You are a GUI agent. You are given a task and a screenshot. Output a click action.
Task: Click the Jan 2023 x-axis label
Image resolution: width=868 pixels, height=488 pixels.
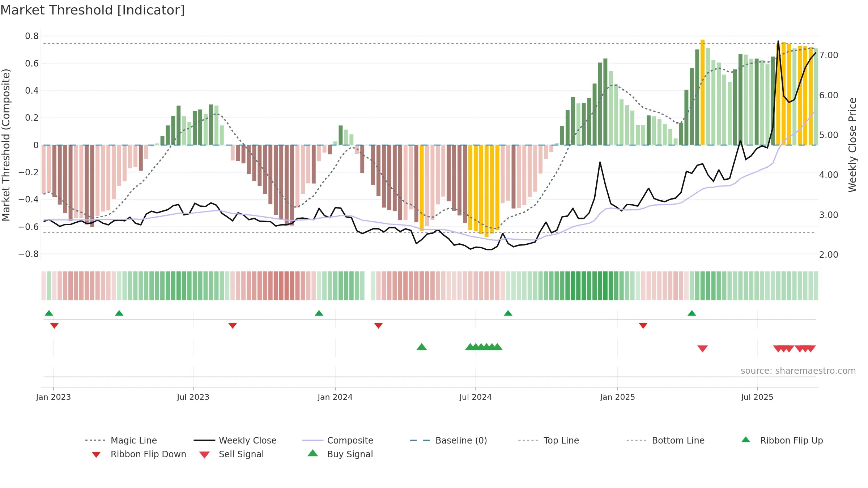(x=54, y=397)
